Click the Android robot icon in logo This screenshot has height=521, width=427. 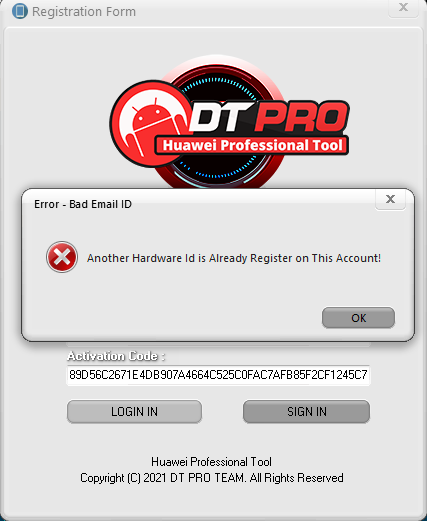pos(152,125)
